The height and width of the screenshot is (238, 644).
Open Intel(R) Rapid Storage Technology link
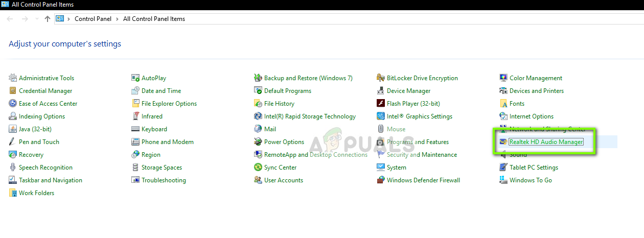tap(310, 116)
